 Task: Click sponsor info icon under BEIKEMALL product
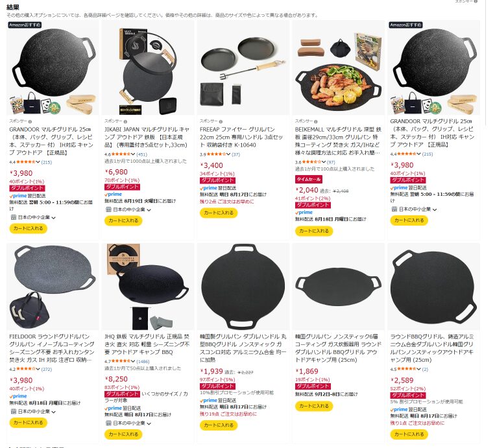316,122
